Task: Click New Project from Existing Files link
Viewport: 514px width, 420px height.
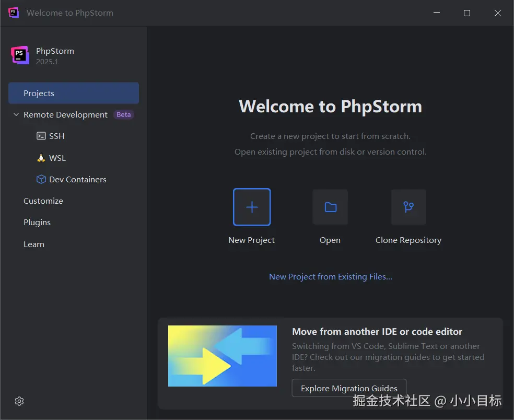Action: point(331,277)
